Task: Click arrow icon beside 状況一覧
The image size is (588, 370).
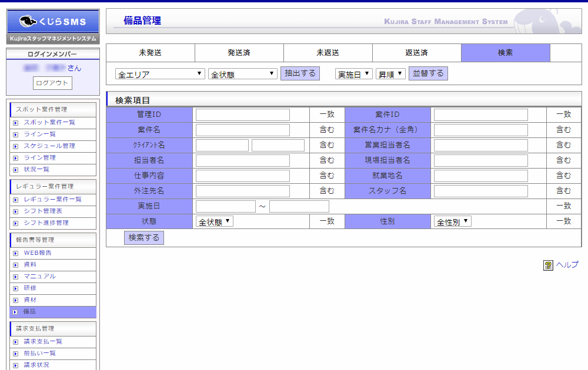Action: click(x=16, y=170)
